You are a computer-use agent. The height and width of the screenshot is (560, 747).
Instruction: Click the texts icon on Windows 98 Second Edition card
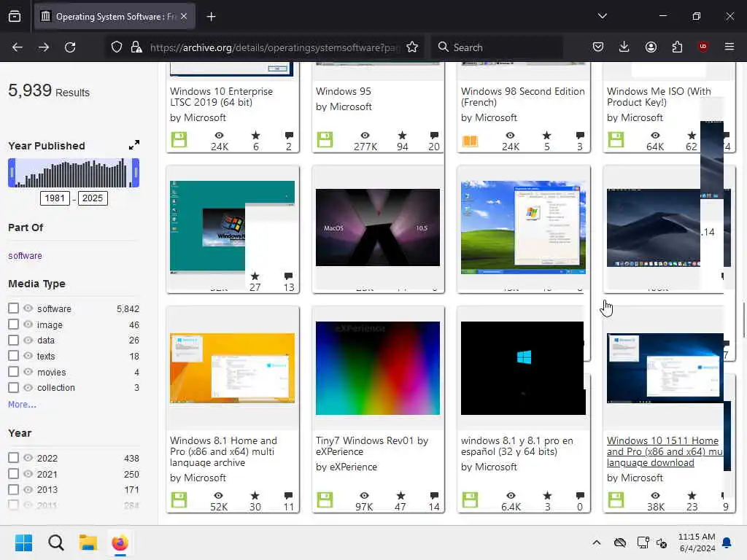[470, 141]
